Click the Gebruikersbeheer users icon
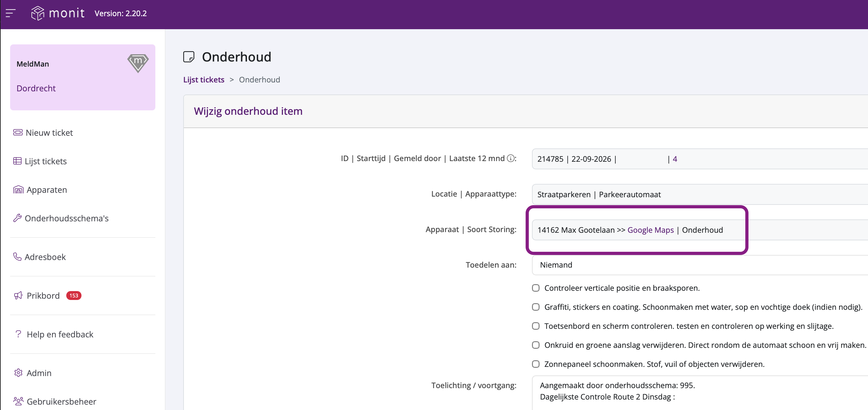 click(x=18, y=401)
